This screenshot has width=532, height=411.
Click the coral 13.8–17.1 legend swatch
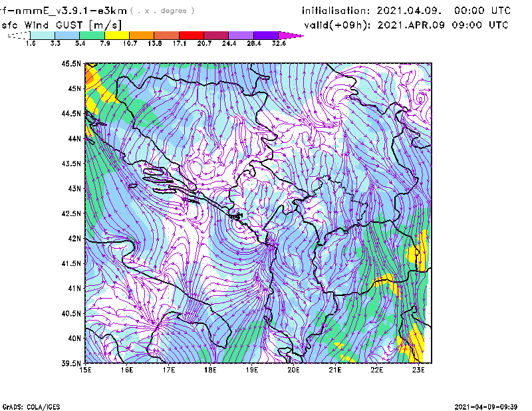coord(167,35)
